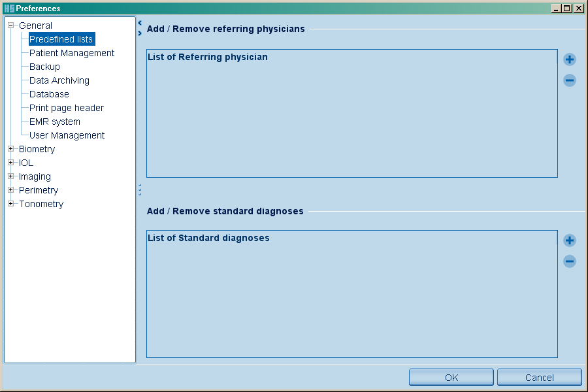Click inside the Referring physician list
The width and height of the screenshot is (588, 392).
[x=351, y=118]
